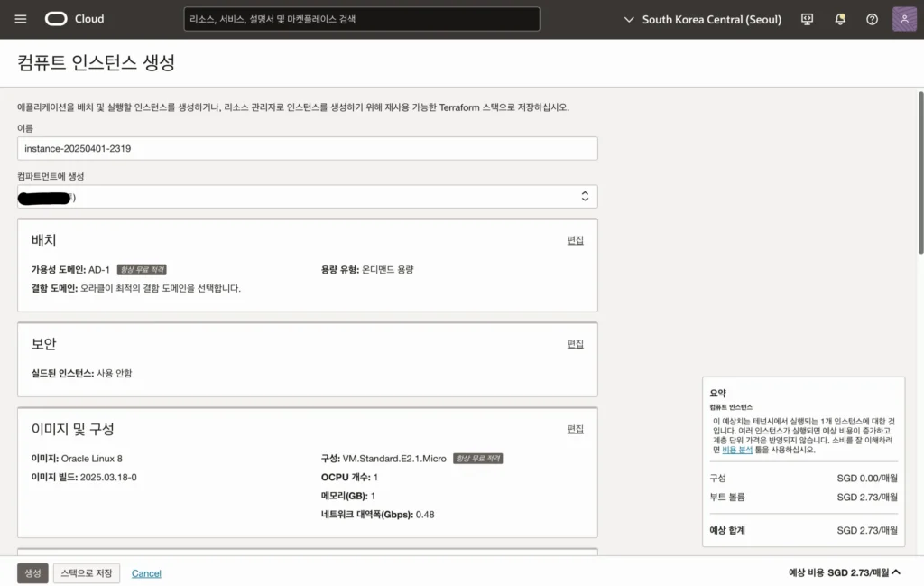Expand the South Korea Central (Seoul) region selector

[x=702, y=19]
